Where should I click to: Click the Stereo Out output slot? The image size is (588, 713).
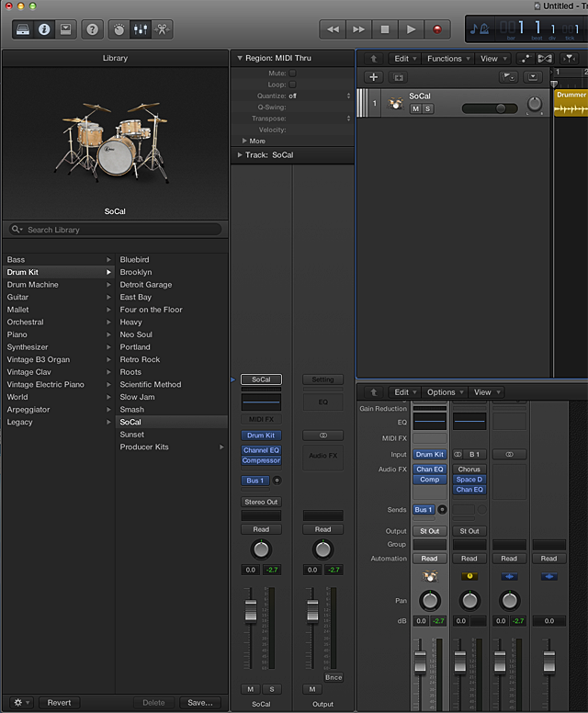(261, 502)
